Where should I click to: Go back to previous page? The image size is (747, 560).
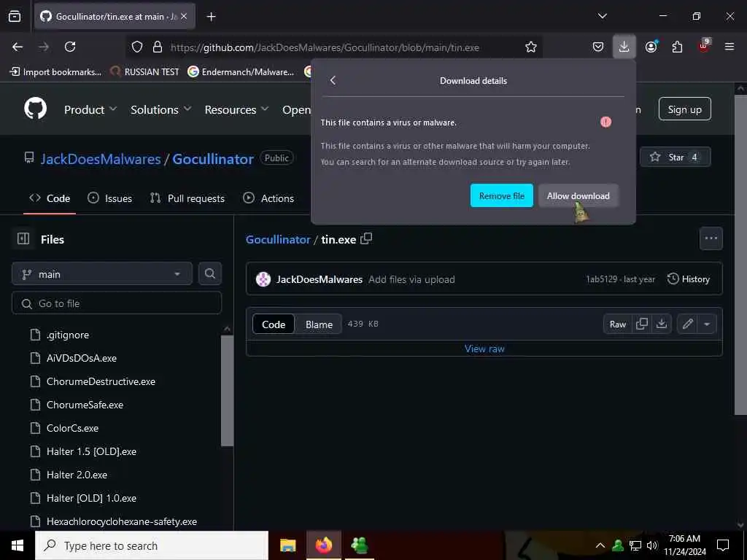click(x=18, y=47)
